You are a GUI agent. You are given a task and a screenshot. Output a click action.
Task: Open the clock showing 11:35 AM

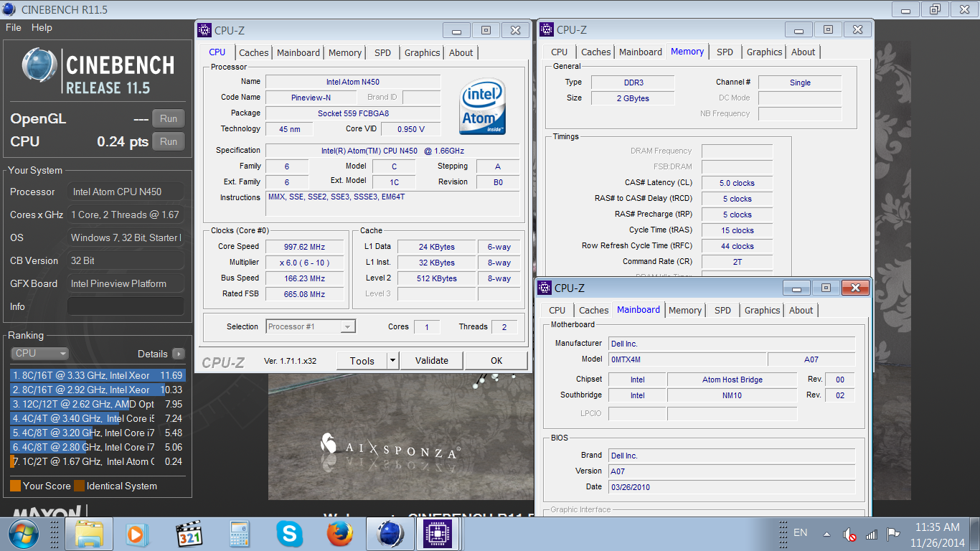(938, 534)
